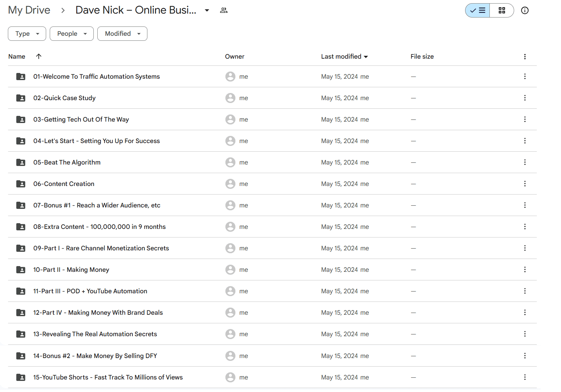Open more actions for 15-YouTube Shorts row

tap(525, 377)
